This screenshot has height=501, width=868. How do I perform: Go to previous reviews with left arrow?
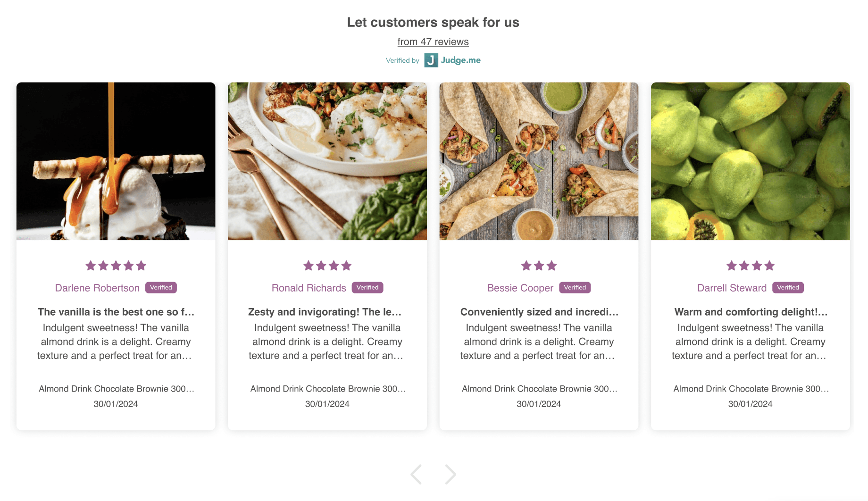click(x=416, y=474)
